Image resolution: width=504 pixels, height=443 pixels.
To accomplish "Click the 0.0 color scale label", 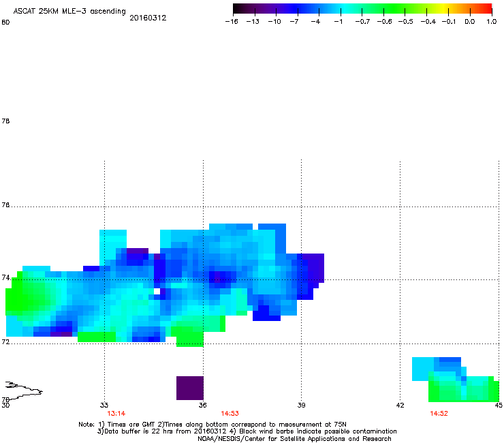I will 470,22.
